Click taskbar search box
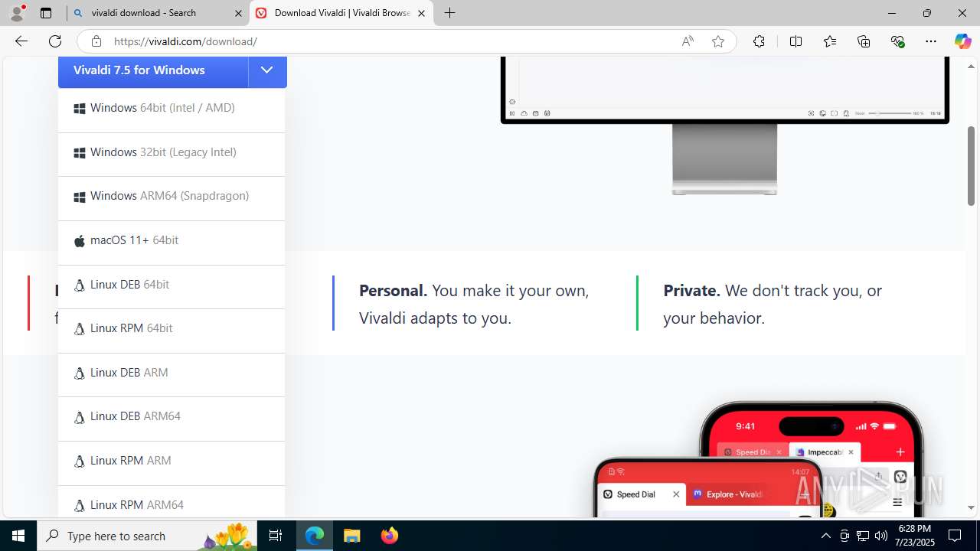The image size is (980, 551). point(147,536)
